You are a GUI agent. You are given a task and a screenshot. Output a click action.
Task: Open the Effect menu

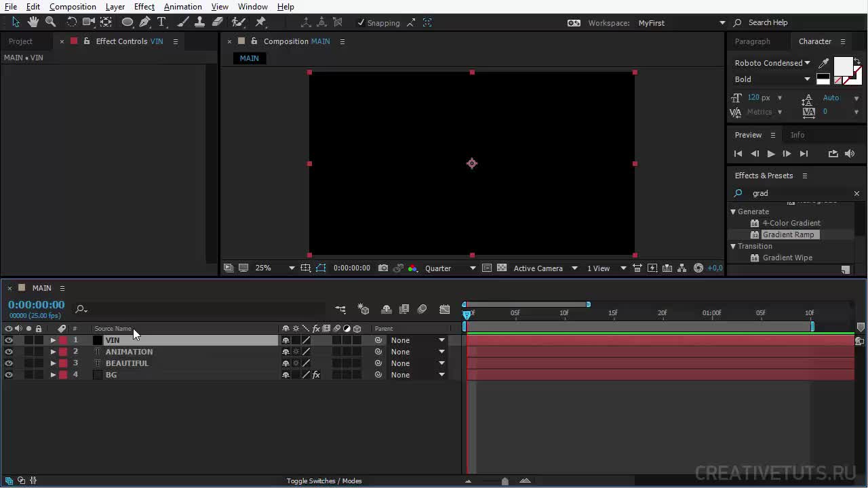pos(144,7)
